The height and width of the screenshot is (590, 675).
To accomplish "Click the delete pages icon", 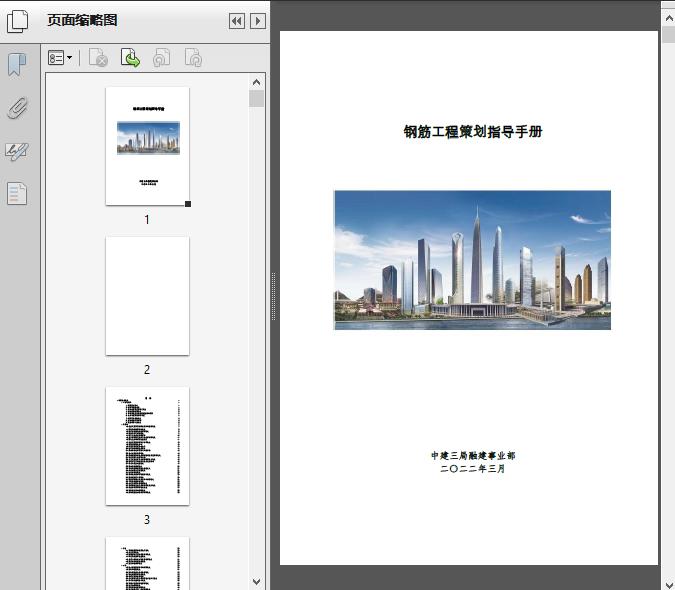I will coord(98,58).
